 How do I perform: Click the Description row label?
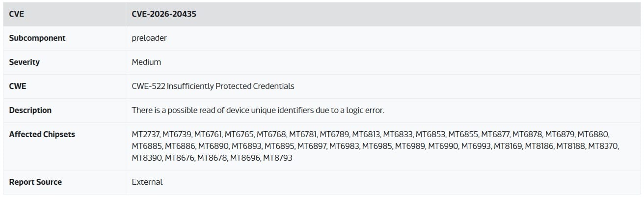coord(30,110)
